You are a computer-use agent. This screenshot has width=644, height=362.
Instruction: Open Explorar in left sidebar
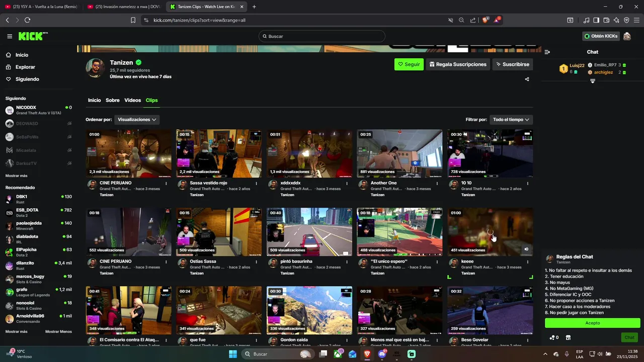(x=25, y=67)
